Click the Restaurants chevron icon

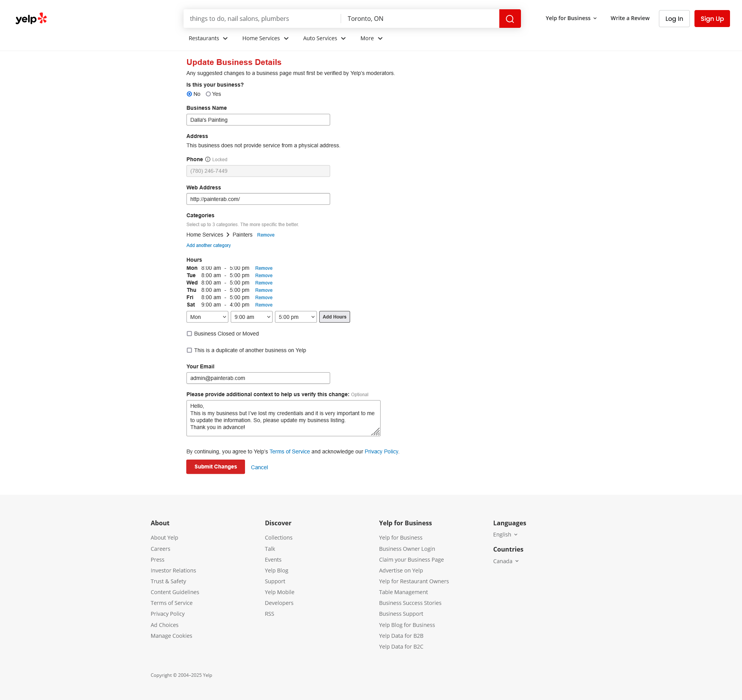coord(225,38)
